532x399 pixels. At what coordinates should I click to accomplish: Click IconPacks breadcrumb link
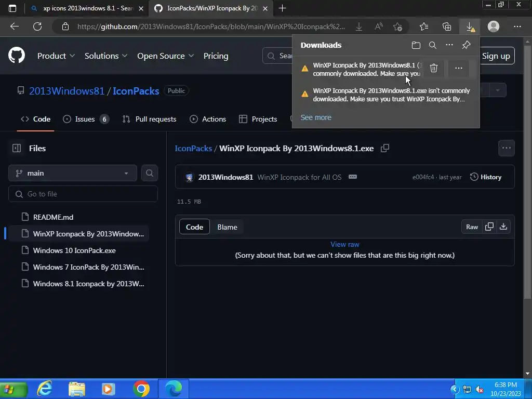[193, 148]
